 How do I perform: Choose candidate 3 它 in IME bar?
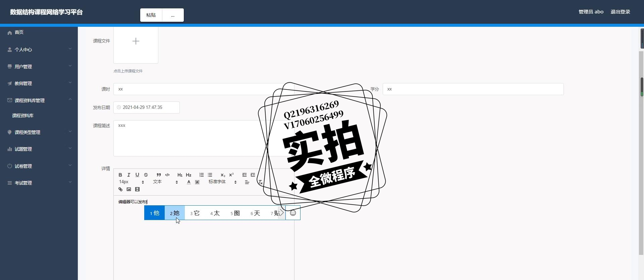tap(195, 213)
